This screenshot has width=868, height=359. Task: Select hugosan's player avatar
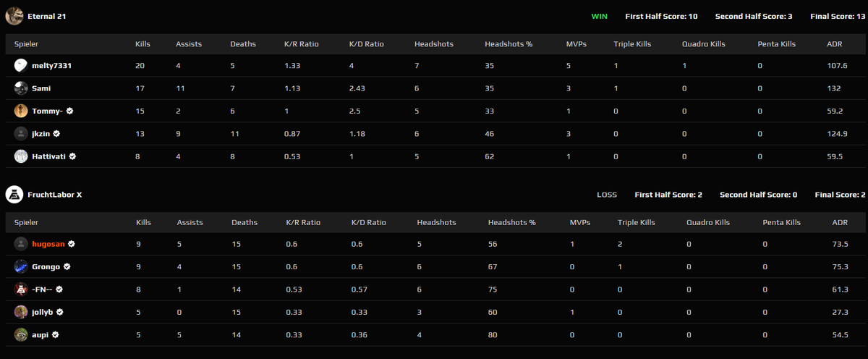pyautogui.click(x=21, y=244)
